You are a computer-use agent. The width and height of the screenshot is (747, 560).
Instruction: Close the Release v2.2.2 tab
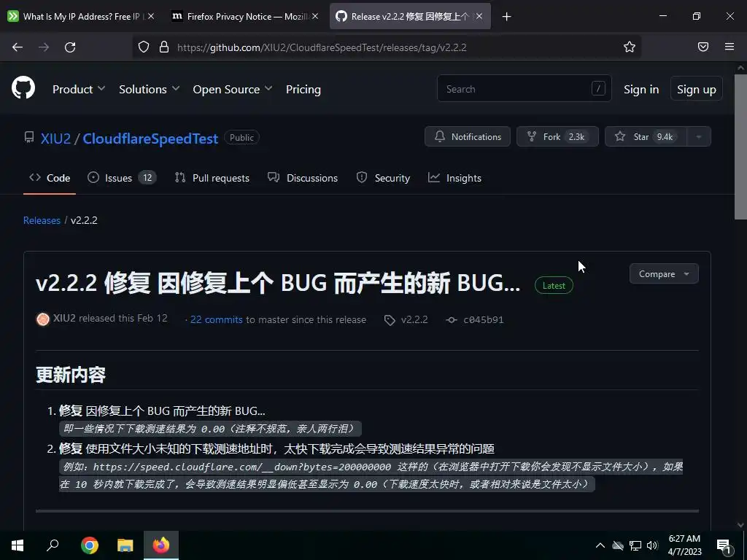click(x=479, y=16)
